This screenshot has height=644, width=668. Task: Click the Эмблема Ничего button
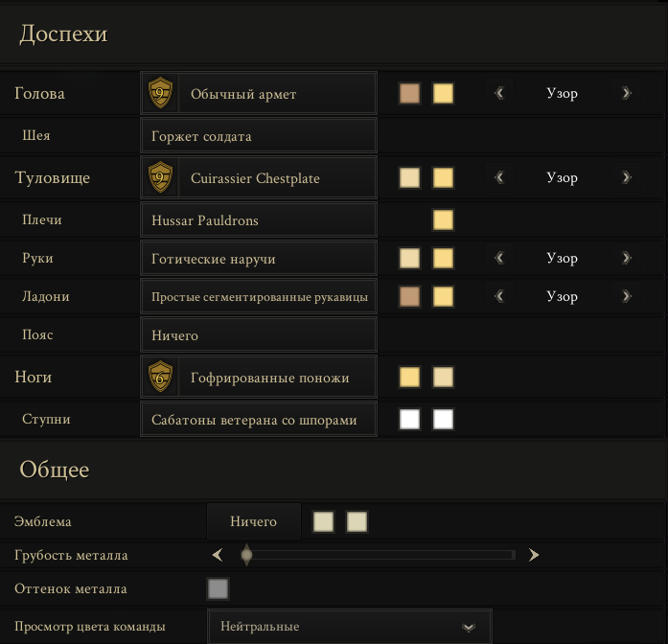tap(254, 521)
